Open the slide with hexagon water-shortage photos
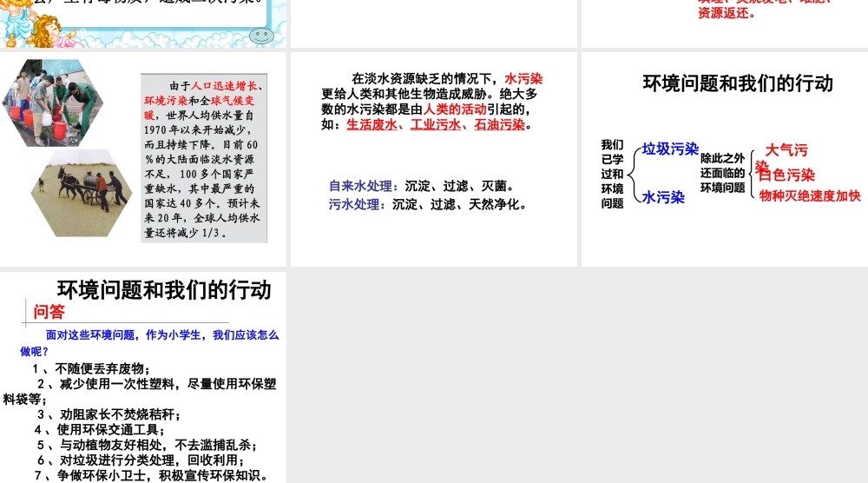Screen dimensions: 868x483 point(143,159)
